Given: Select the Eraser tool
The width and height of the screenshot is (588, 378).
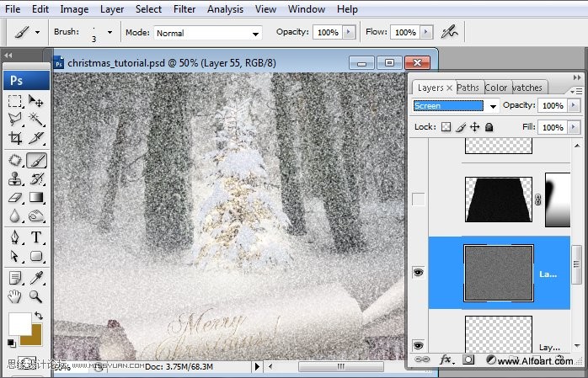Looking at the screenshot, I should pos(15,198).
